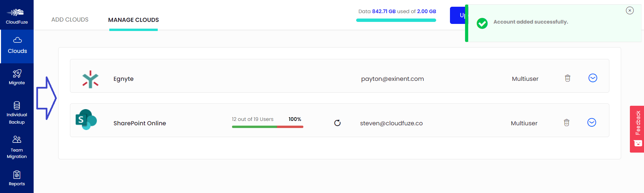Click the Egnyte logo icon

(x=90, y=79)
